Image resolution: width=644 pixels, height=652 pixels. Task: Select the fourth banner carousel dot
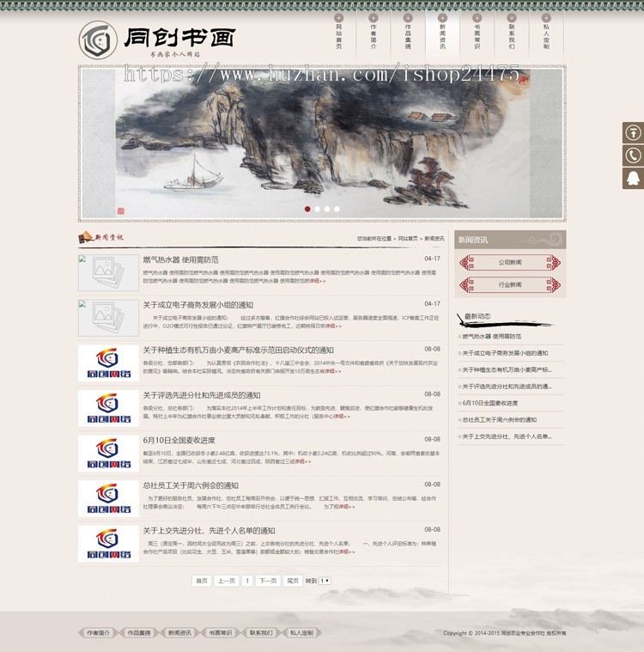tap(337, 209)
